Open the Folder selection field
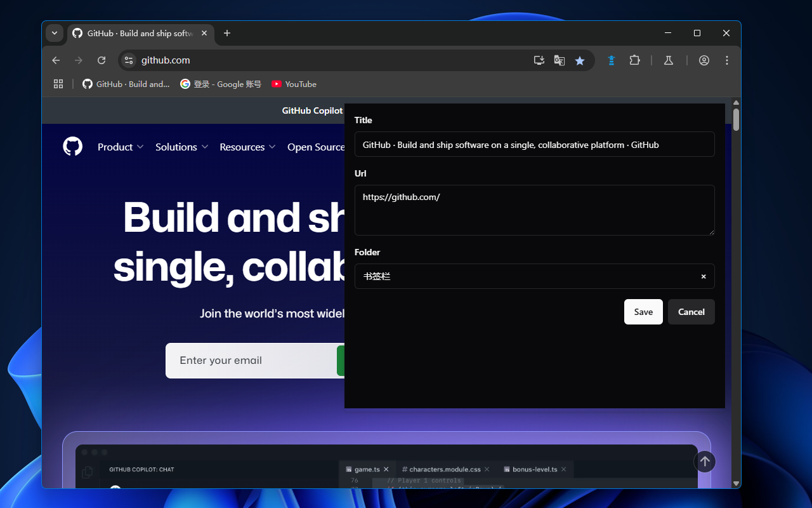The image size is (812, 508). click(535, 276)
